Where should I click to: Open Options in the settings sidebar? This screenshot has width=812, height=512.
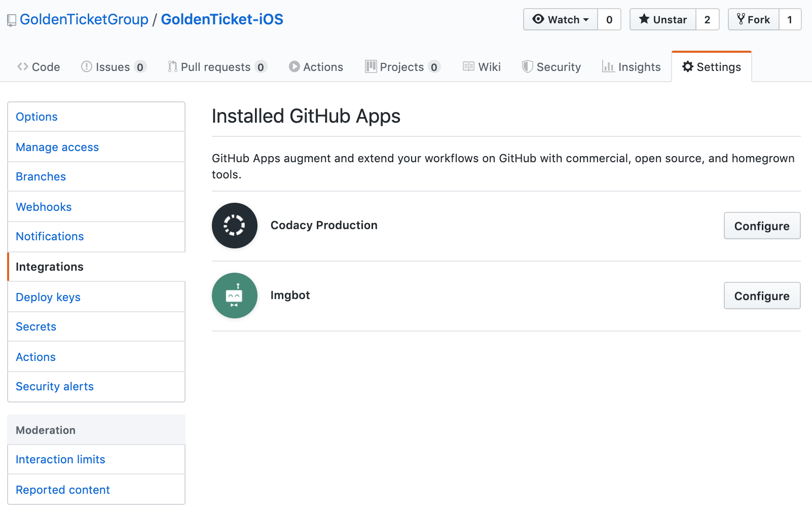point(96,117)
